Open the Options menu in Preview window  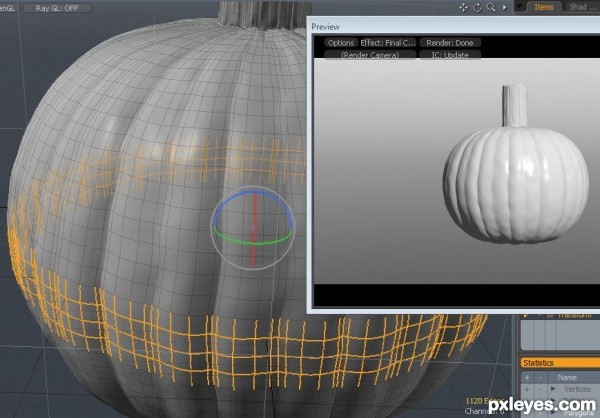(341, 43)
